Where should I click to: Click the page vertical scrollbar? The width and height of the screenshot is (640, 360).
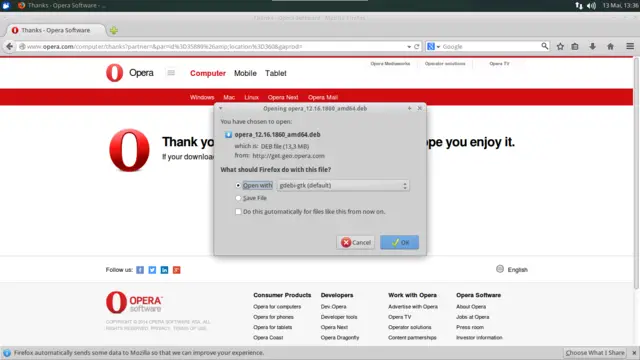(636, 173)
